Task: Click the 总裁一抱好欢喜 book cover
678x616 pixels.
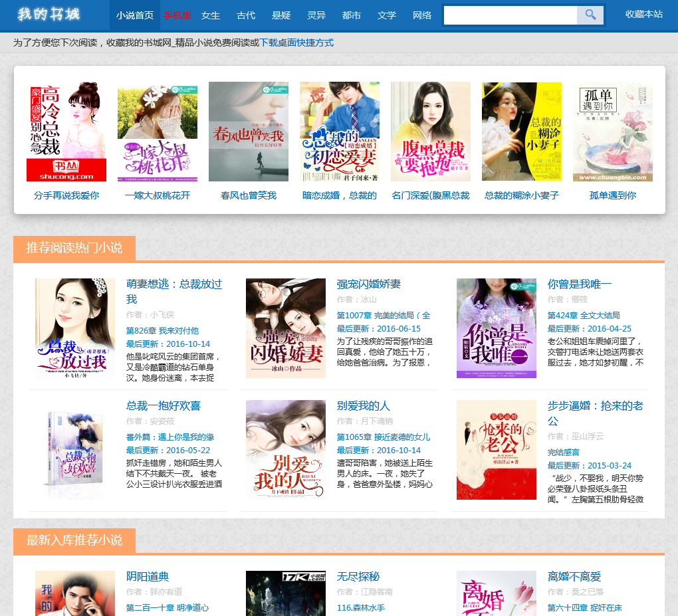Action: (75, 450)
